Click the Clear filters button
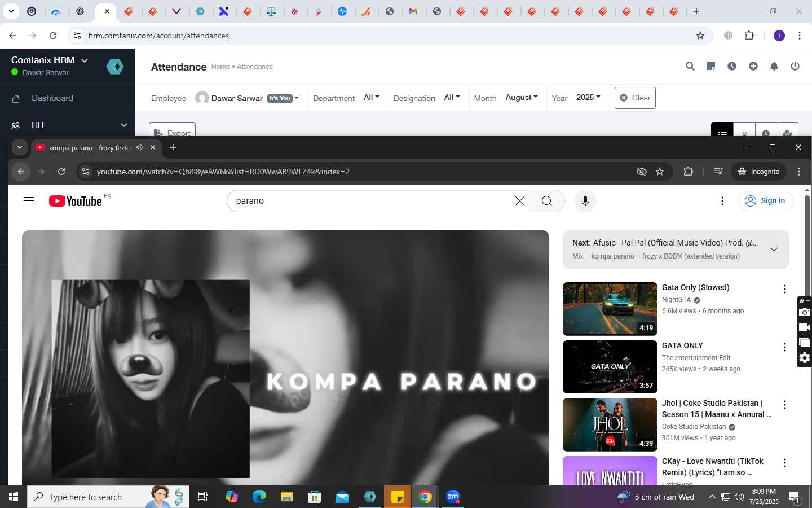 click(635, 98)
